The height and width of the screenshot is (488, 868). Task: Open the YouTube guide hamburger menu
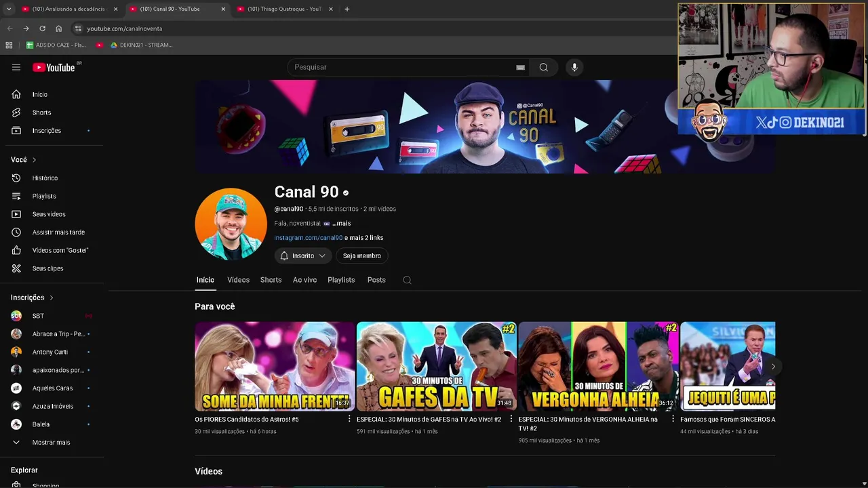pos(16,67)
